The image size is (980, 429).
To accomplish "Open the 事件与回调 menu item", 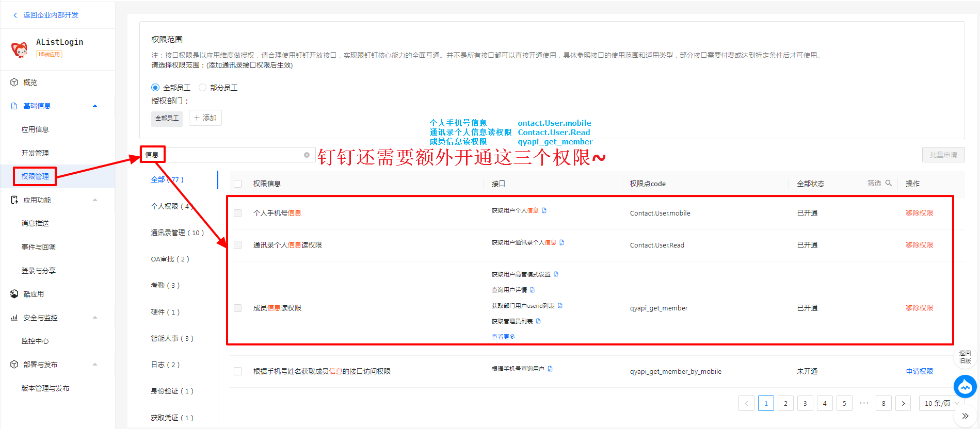I will click(39, 247).
